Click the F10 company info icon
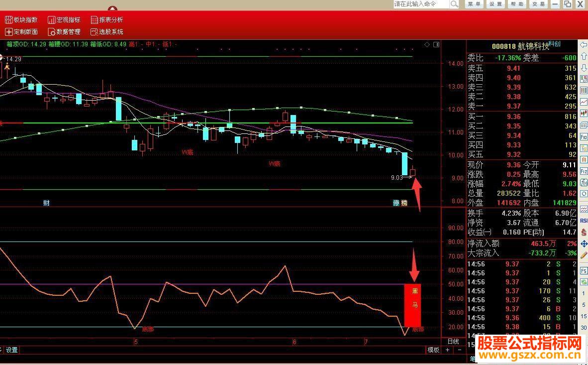 [584, 136]
